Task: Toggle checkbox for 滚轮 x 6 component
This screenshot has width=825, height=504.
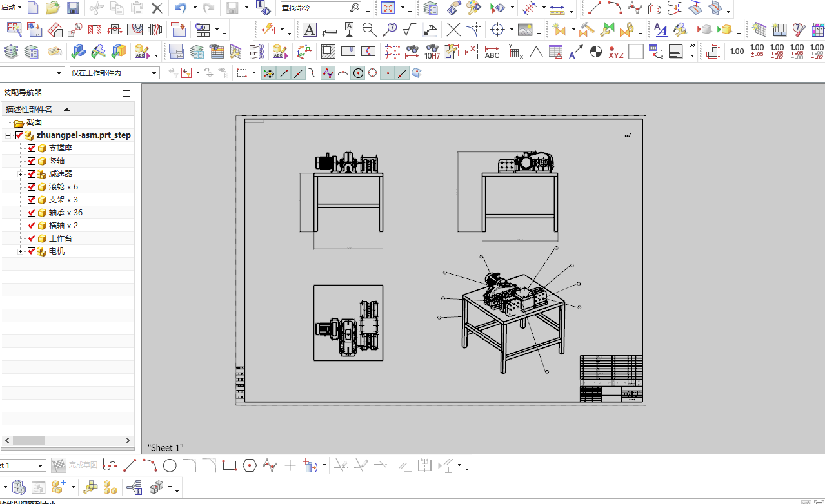Action: point(32,187)
